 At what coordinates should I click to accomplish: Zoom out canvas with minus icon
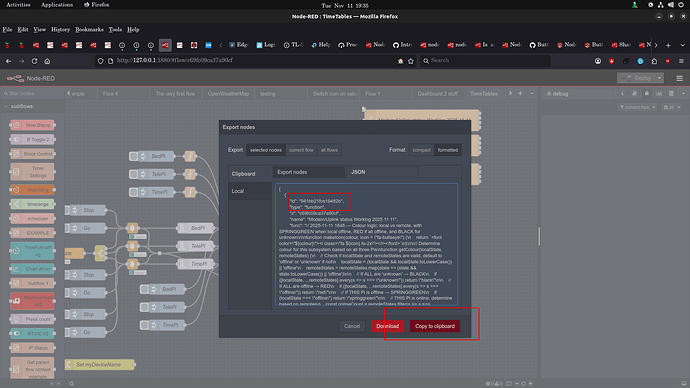(517, 384)
